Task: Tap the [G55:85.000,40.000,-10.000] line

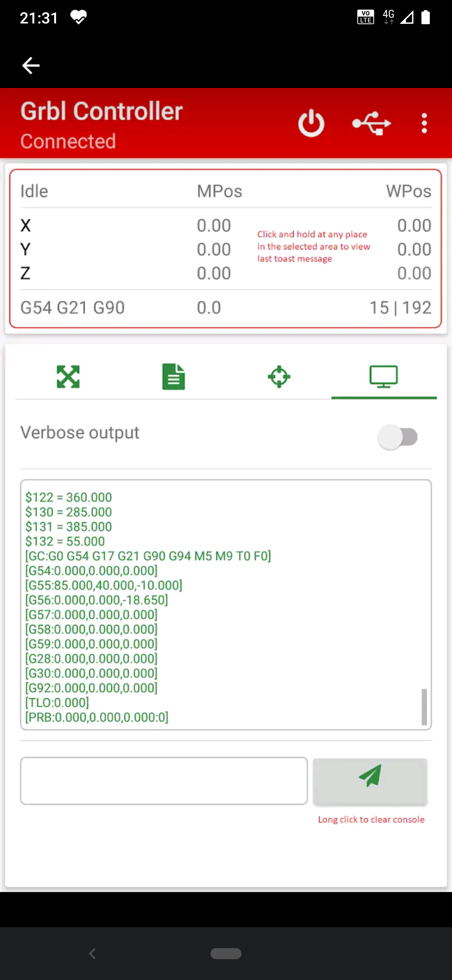Action: tap(104, 585)
